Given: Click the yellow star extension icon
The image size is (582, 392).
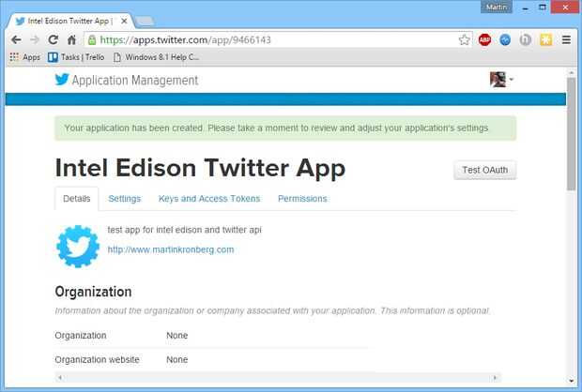Looking at the screenshot, I should [546, 39].
